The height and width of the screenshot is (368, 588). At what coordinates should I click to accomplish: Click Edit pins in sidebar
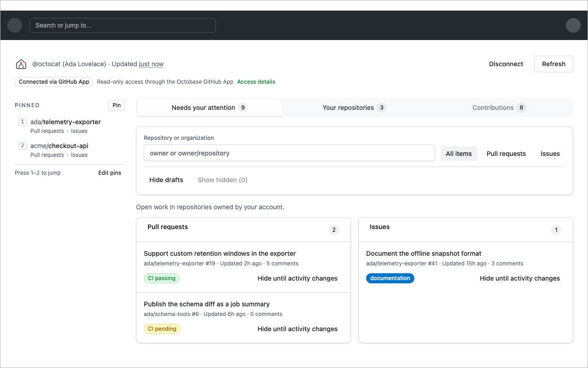pos(110,173)
